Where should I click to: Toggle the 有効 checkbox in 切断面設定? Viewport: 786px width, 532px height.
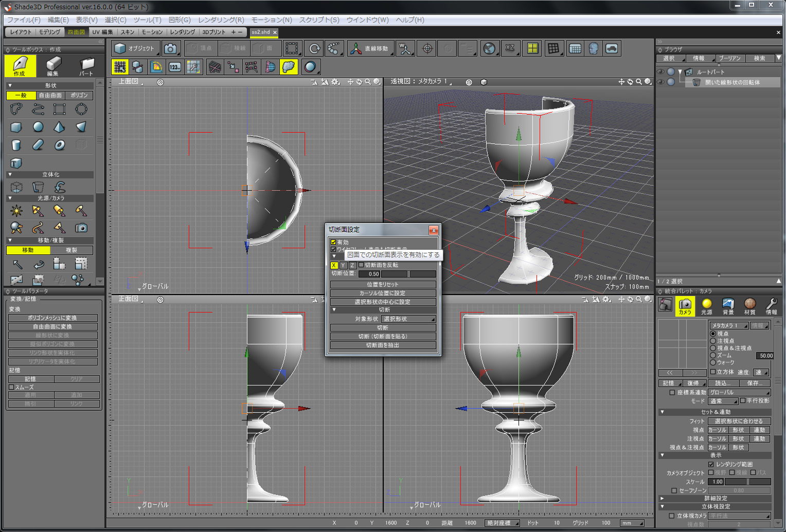(333, 242)
